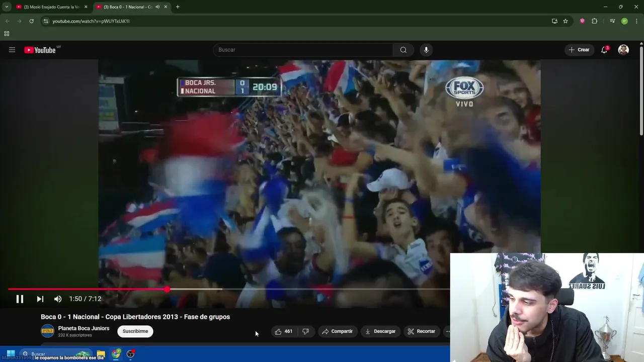Click the Windows taskbar Buscar search box
Viewport: 644px width, 362px height.
click(55, 354)
